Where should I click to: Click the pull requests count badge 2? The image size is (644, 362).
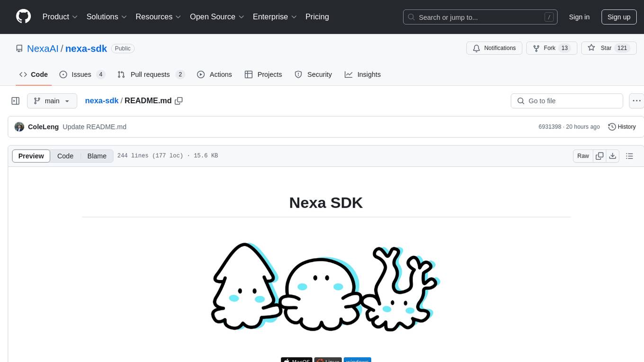[x=180, y=74]
